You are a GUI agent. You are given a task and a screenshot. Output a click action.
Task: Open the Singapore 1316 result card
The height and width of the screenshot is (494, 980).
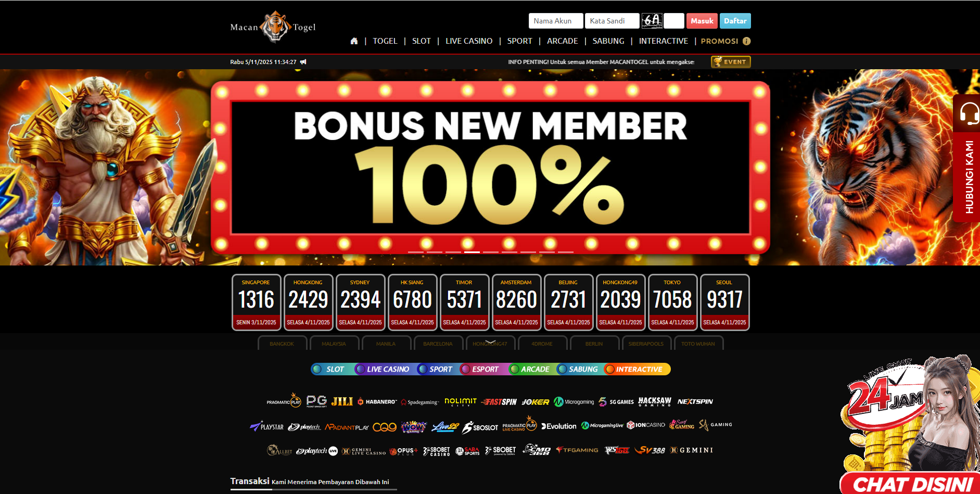(256, 302)
